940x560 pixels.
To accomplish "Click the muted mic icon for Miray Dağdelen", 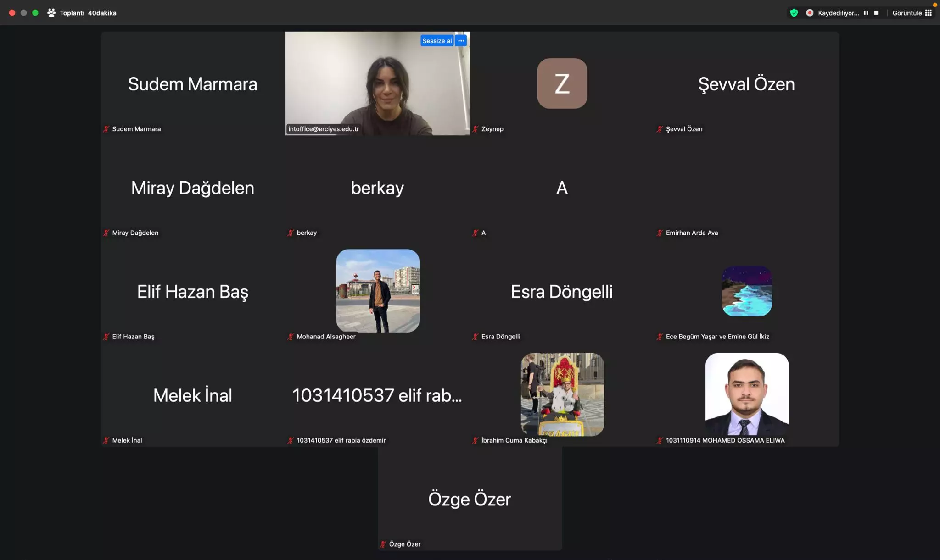I will pyautogui.click(x=106, y=233).
